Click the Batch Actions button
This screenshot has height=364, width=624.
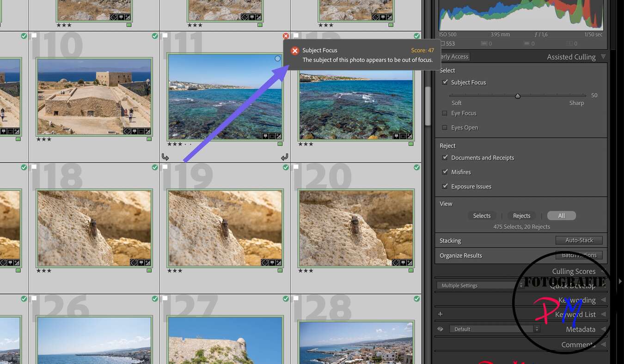(579, 255)
